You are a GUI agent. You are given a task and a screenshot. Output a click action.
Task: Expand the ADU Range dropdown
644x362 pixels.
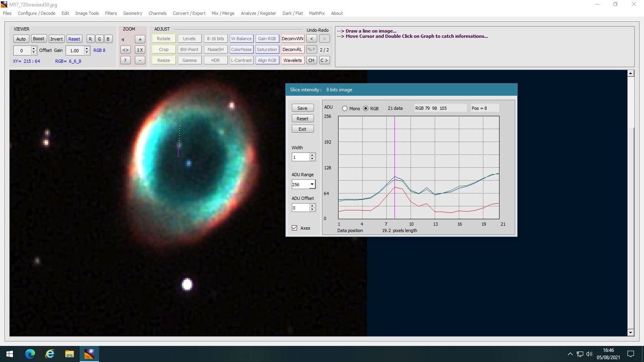(312, 185)
